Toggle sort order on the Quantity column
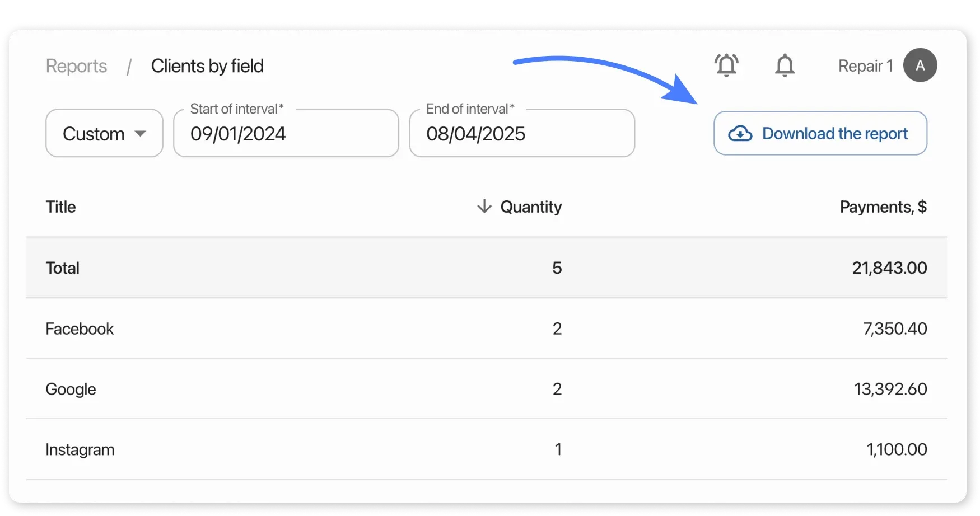980x516 pixels. click(530, 207)
